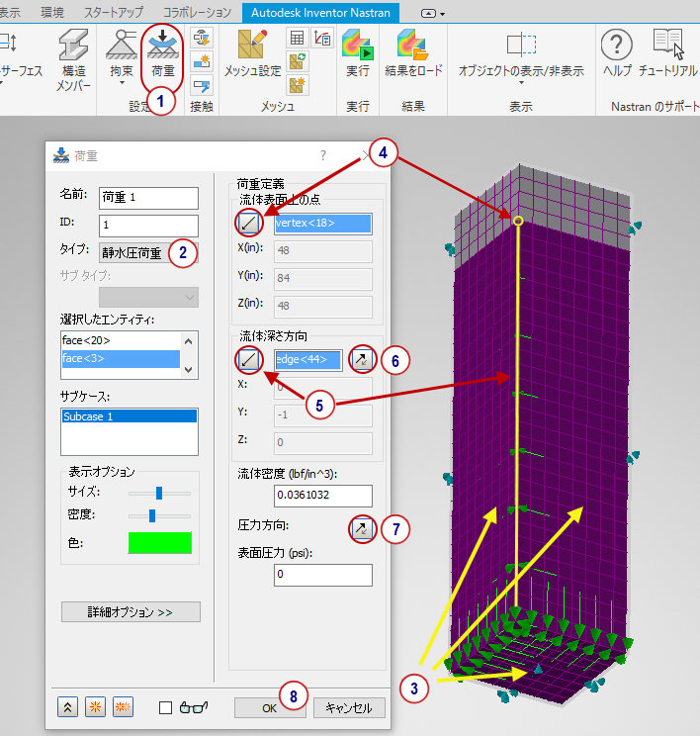Adjust the 密度 slider
The width and height of the screenshot is (700, 736).
click(152, 515)
